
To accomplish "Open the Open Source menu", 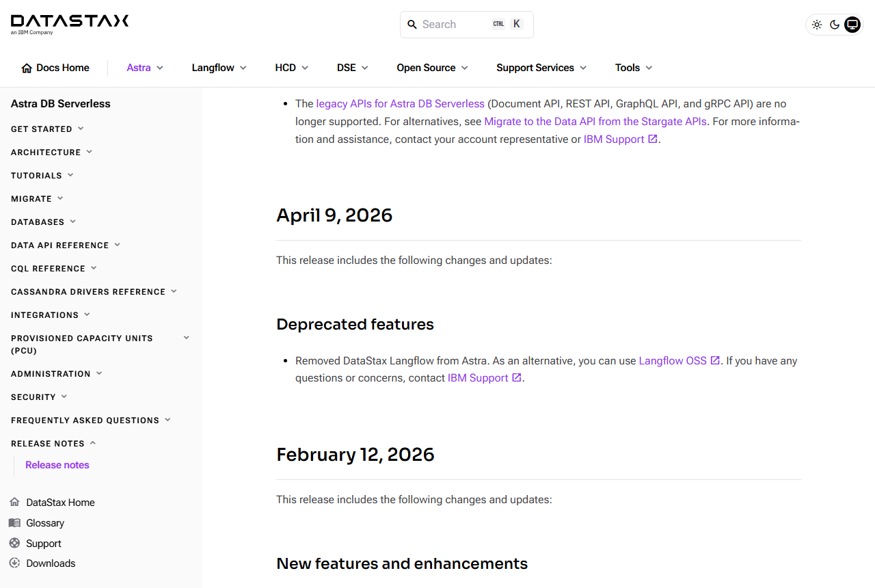I will (x=433, y=68).
